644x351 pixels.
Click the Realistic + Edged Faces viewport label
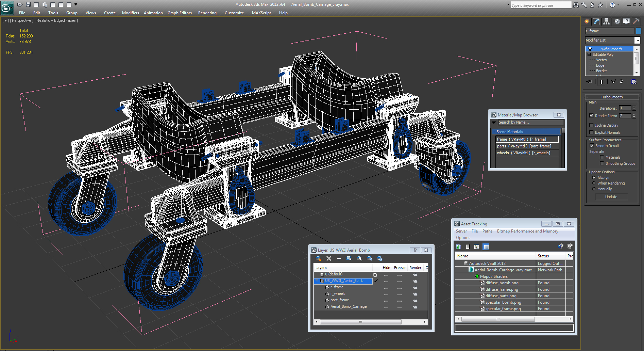(x=56, y=20)
